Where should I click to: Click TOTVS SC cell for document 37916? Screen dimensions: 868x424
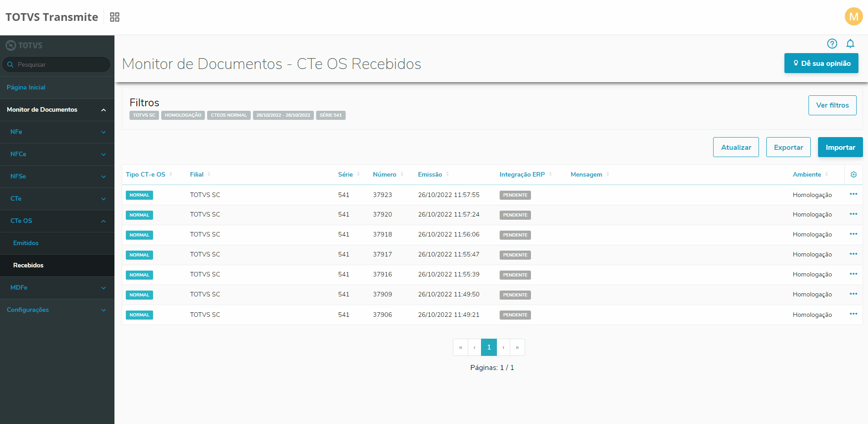click(205, 274)
